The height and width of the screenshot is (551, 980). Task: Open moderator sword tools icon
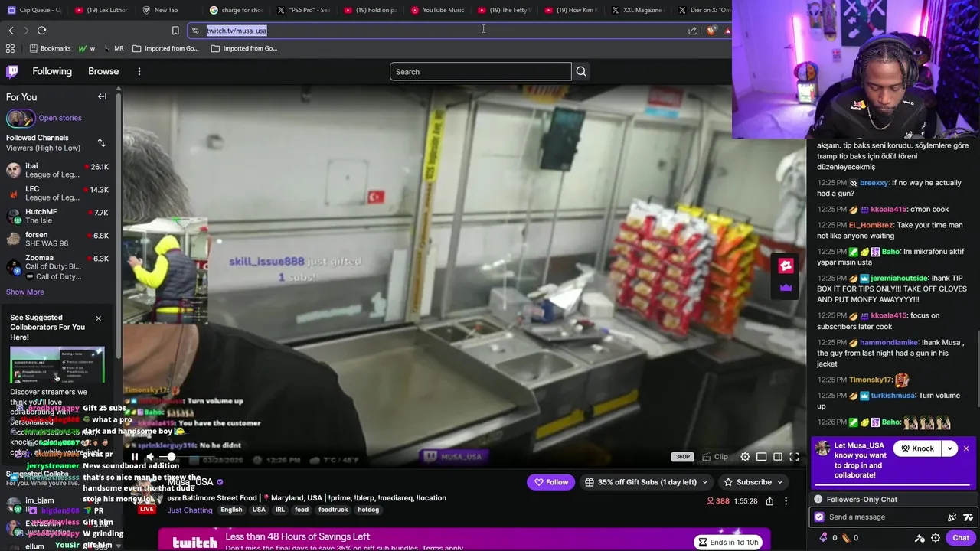click(x=920, y=538)
